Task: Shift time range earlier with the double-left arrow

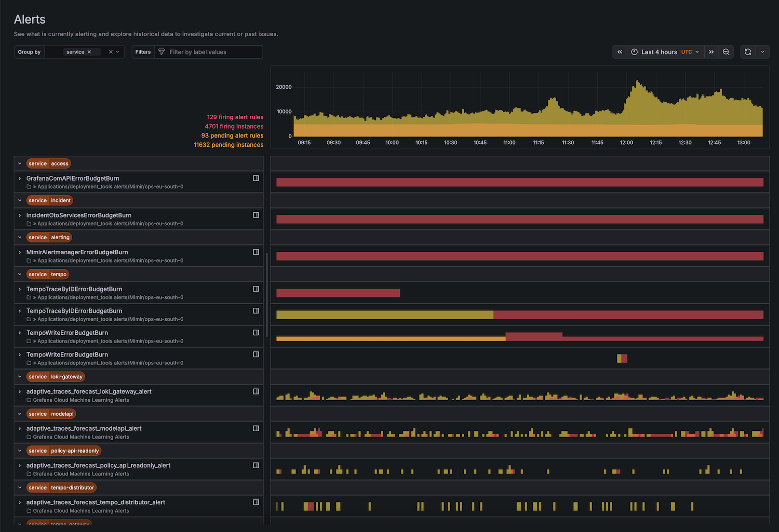Action: click(x=620, y=52)
